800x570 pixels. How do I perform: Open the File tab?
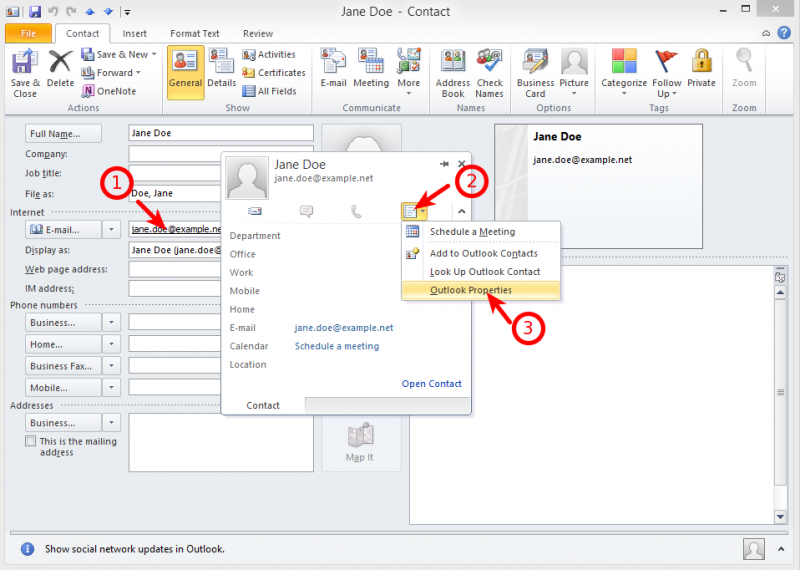coord(29,34)
